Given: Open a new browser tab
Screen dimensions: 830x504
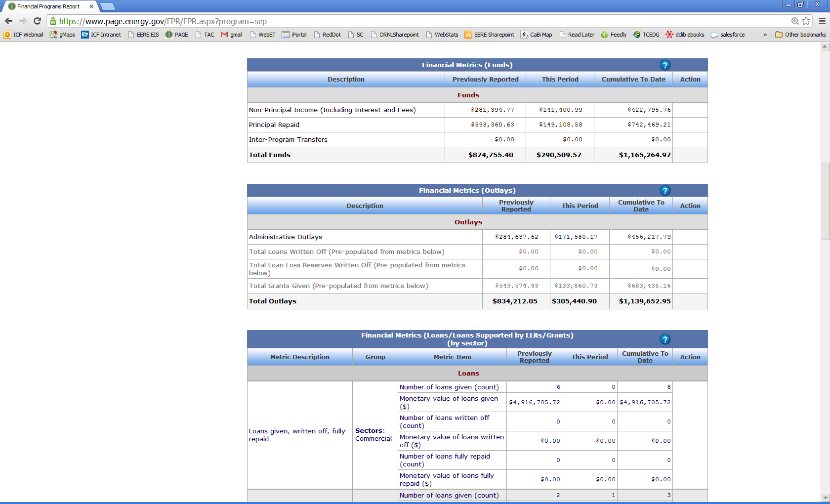Looking at the screenshot, I should tap(108, 6).
